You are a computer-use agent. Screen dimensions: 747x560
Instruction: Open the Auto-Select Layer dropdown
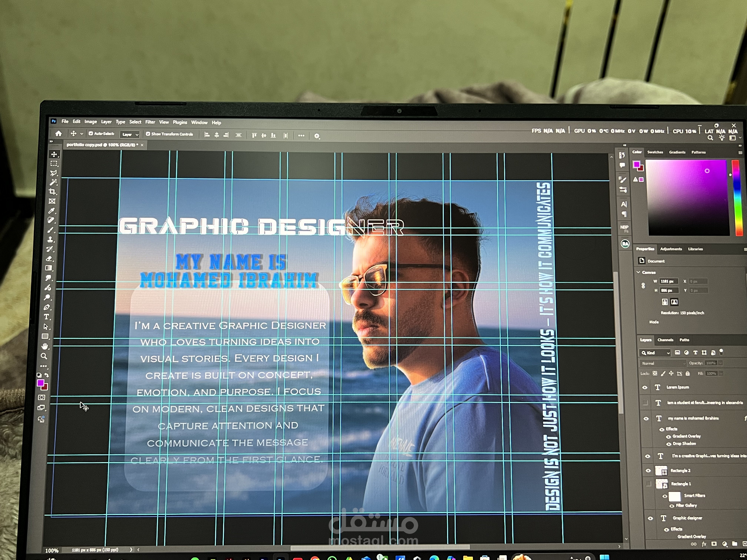[x=130, y=134]
